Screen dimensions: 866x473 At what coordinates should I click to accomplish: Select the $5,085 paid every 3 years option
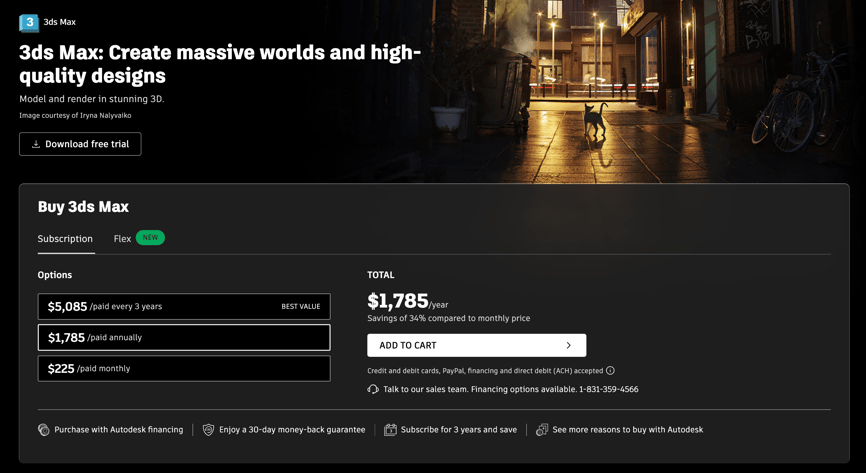(x=184, y=307)
